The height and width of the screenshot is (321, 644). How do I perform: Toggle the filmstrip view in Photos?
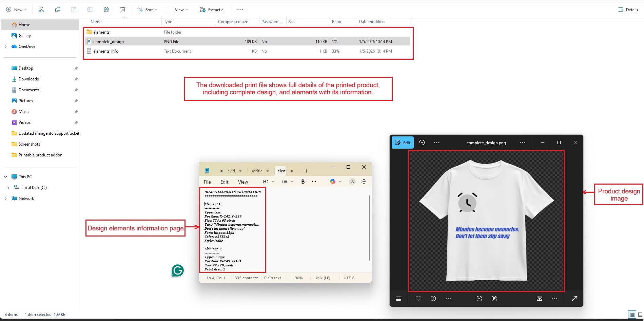point(398,299)
